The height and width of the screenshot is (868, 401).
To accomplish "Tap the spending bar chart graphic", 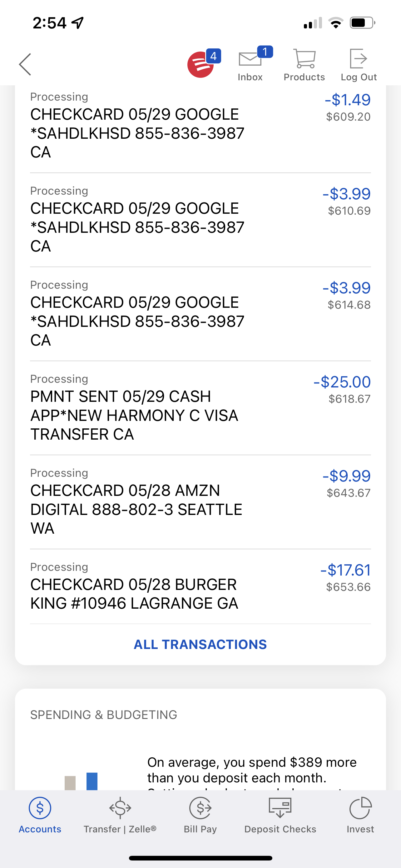I will pos(81,781).
